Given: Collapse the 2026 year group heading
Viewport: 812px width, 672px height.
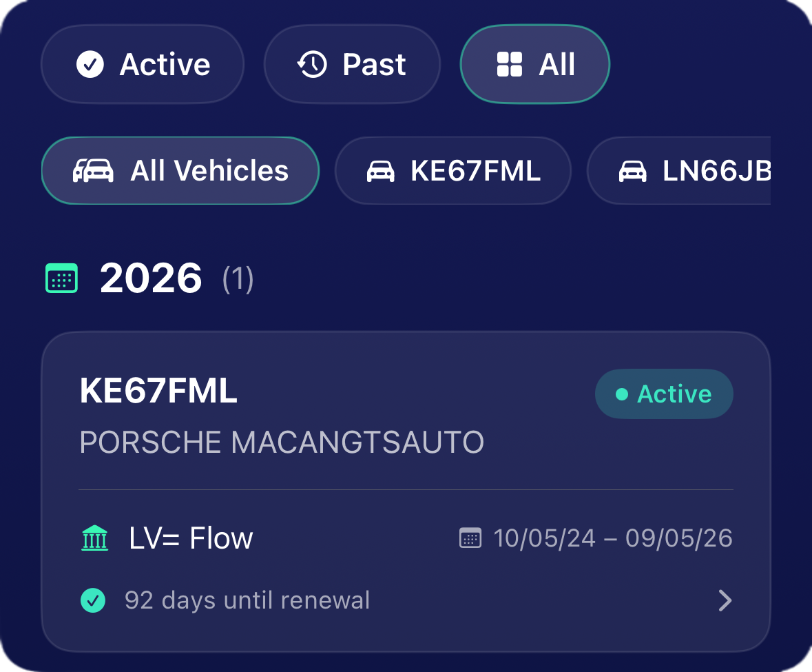Looking at the screenshot, I should tap(151, 278).
